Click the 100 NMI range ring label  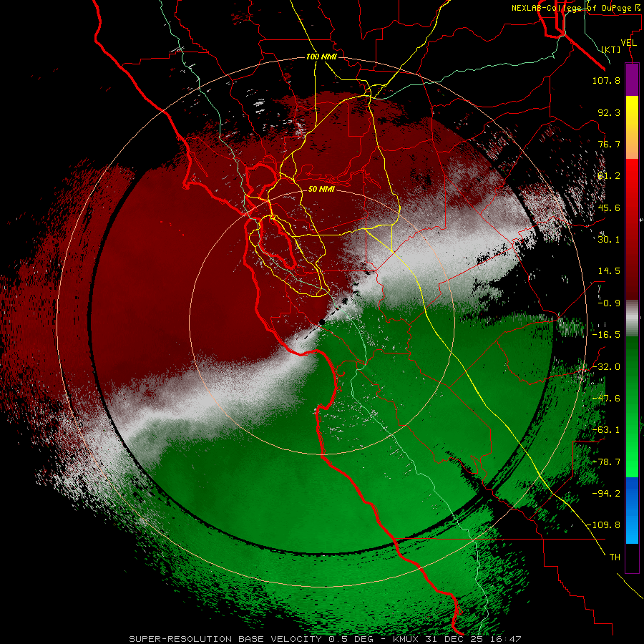point(321,57)
